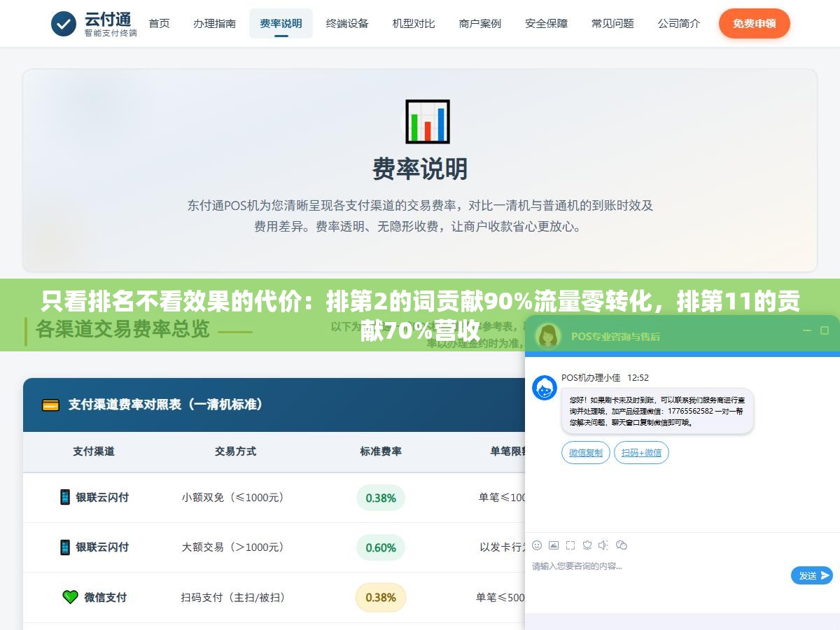Viewport: 840px width, 630px height.
Task: Maximize the POS专业咨询与售后 chat window
Action: pos(825,330)
